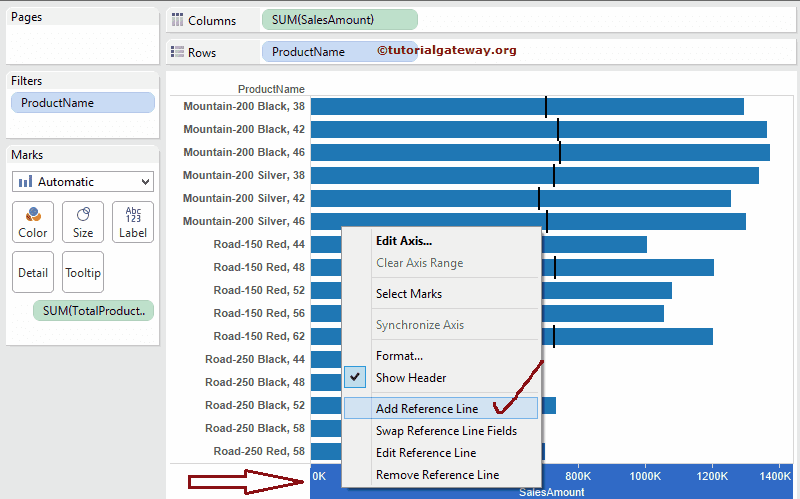The image size is (800, 499).
Task: Select row label Road-250 Black, 58
Action: pos(255,428)
